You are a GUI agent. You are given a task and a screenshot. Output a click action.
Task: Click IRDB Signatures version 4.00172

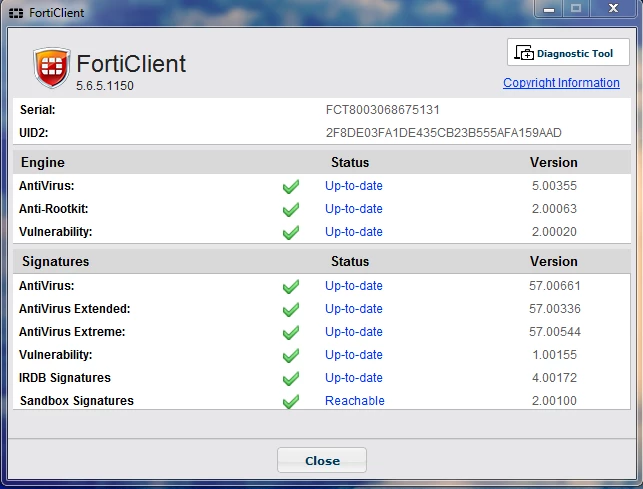click(554, 377)
